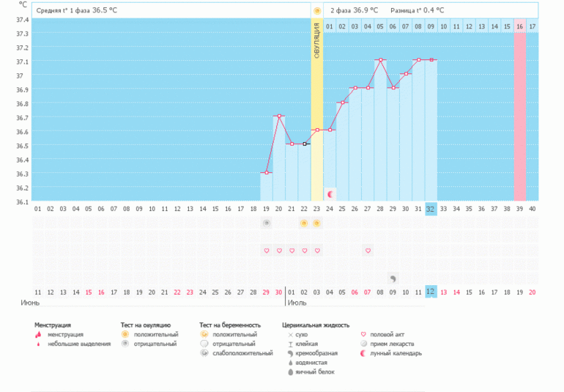
Task: Select highlighted calendar date 12
Action: pos(431,292)
